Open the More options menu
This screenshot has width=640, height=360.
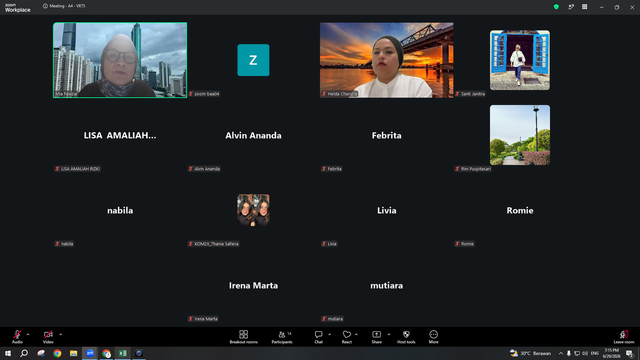pyautogui.click(x=433, y=337)
